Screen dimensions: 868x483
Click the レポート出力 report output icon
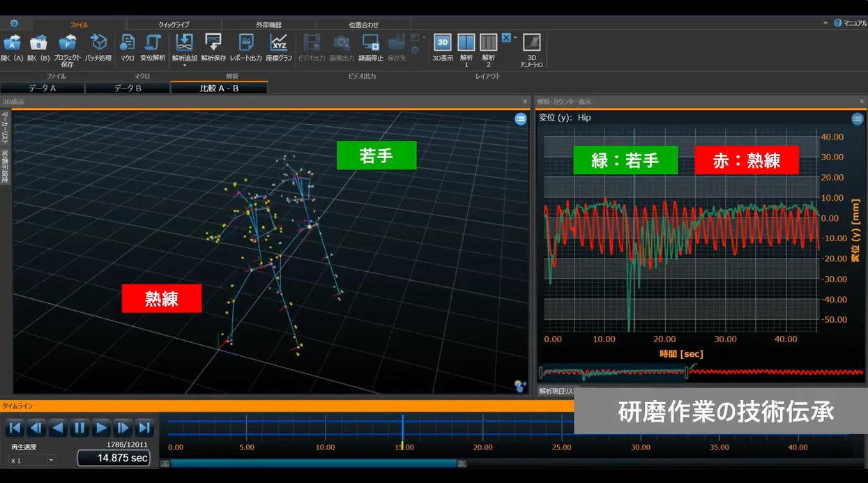245,43
